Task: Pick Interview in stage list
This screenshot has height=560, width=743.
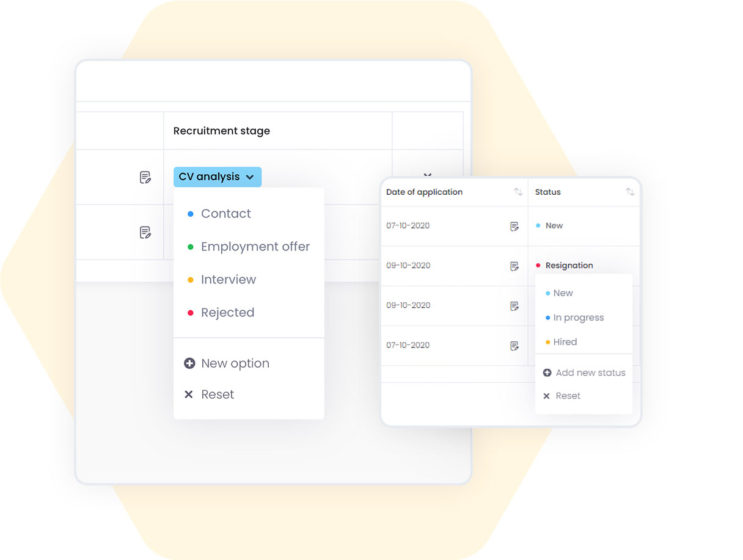Action: (229, 280)
